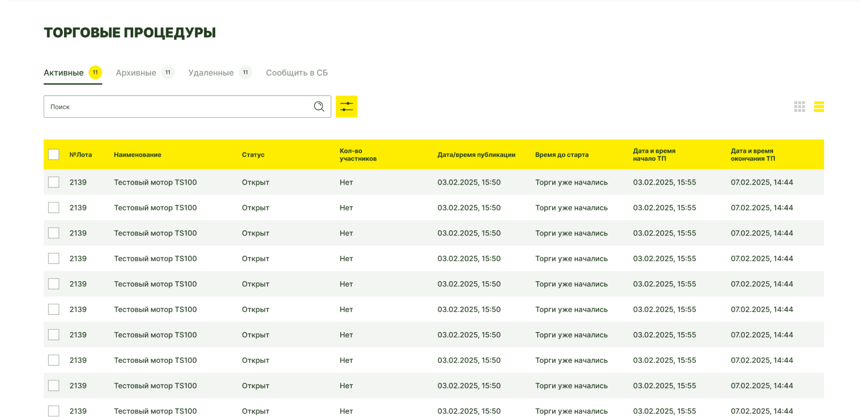Click the Статус column header
The width and height of the screenshot is (868, 420).
253,154
